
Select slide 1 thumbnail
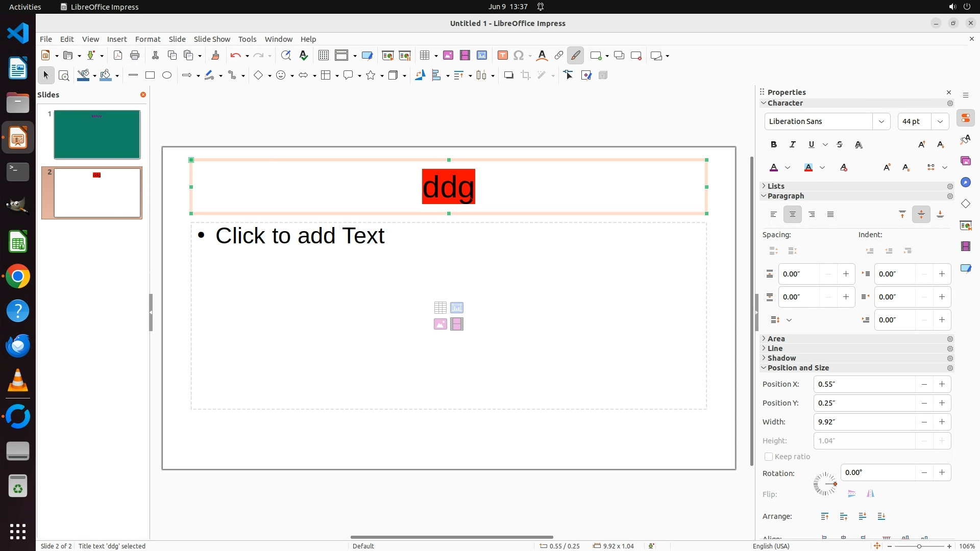pos(97,135)
